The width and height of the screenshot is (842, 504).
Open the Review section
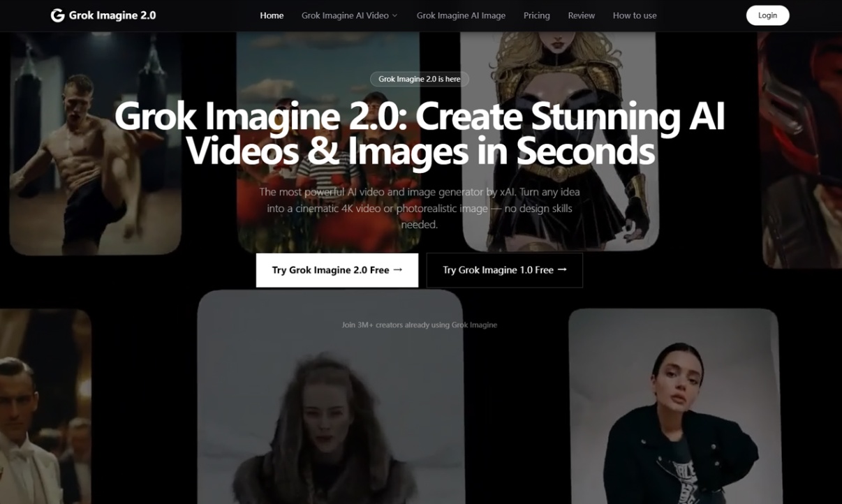581,15
